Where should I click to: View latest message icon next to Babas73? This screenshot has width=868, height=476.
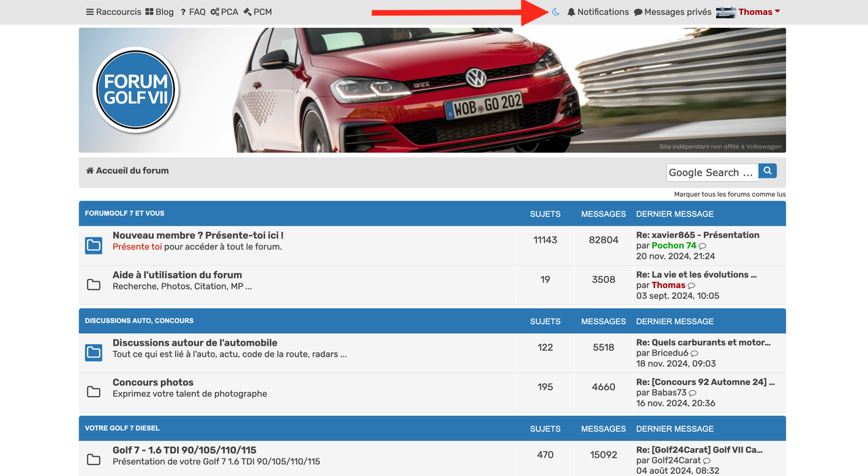(x=692, y=393)
